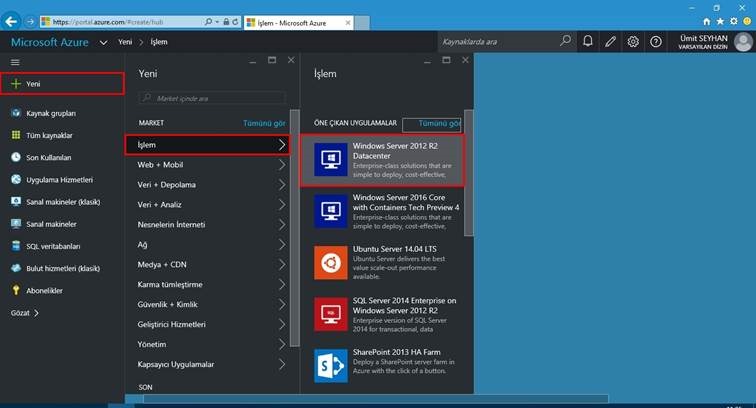Select the SQL Server 2014 Enterprise icon
756x408 pixels.
pos(331,314)
